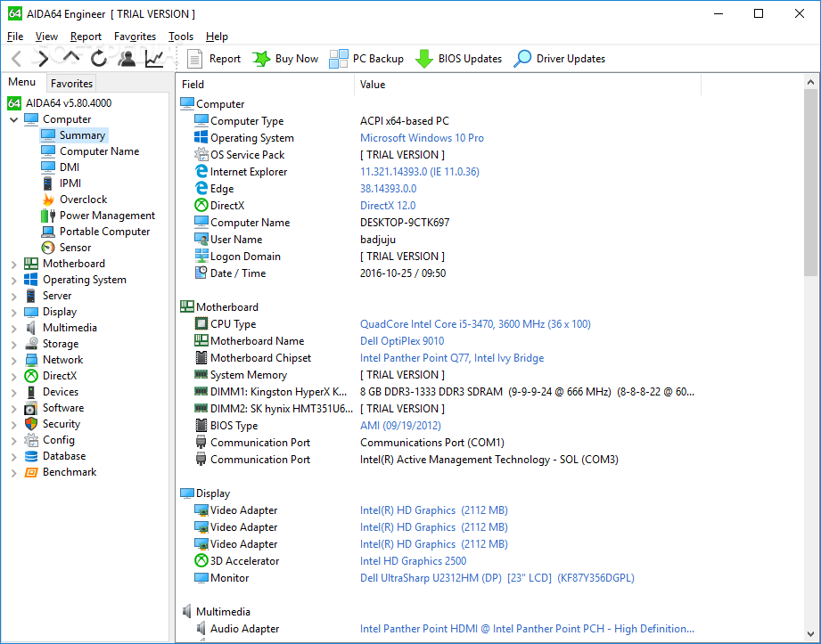Expand the Config tree node

14,441
